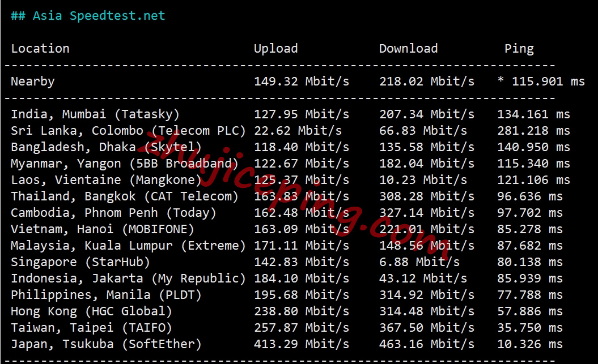Screen dimensions: 598x364
Task: Select the 'Download' column header
Action: tap(409, 48)
